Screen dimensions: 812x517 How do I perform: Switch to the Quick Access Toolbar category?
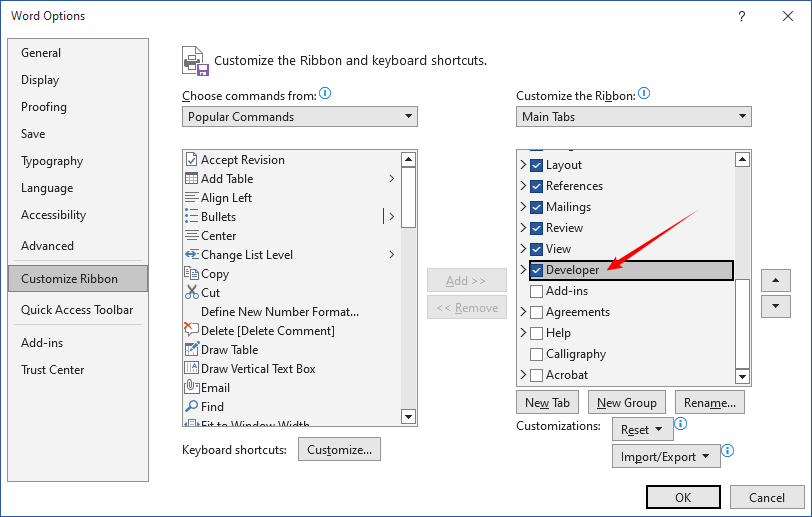(x=77, y=310)
